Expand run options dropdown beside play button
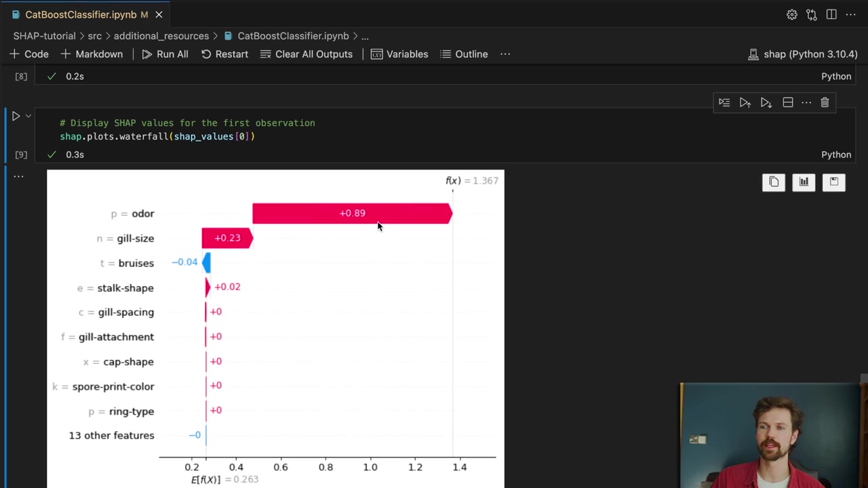Screen dimensions: 868x488 [x=28, y=116]
